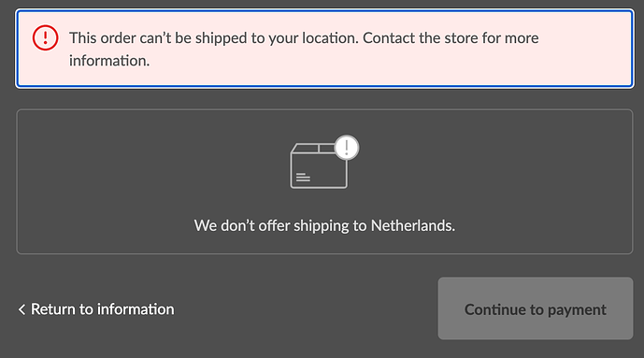Click the package box icon
644x358 pixels.
tap(319, 165)
